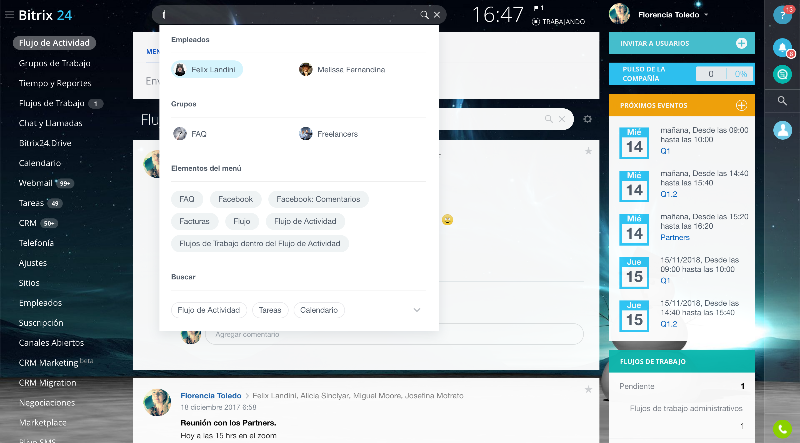Viewport: 800px width, 443px height.
Task: Click Flujo de Actividad menu element chip
Action: point(305,221)
